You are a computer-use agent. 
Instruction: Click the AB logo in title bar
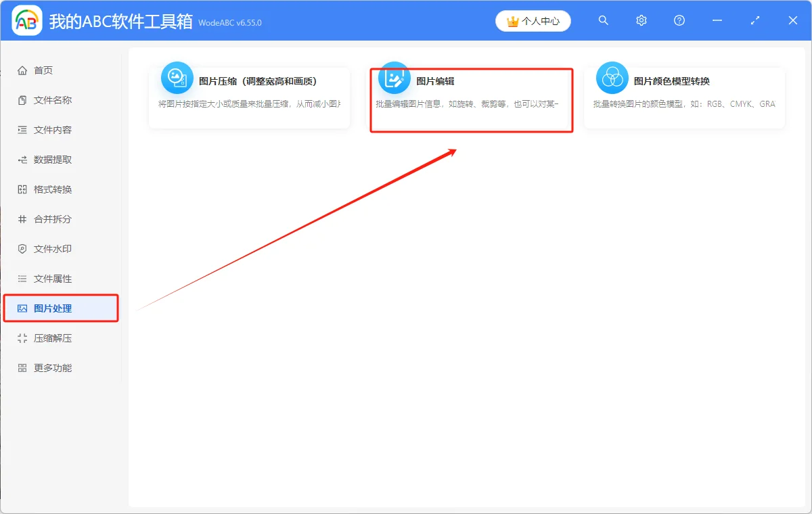[26, 20]
